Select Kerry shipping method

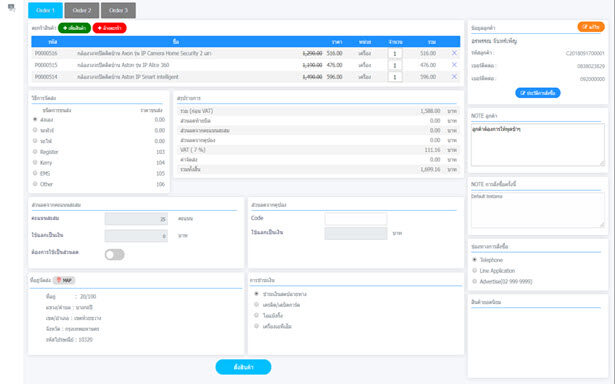coord(35,162)
